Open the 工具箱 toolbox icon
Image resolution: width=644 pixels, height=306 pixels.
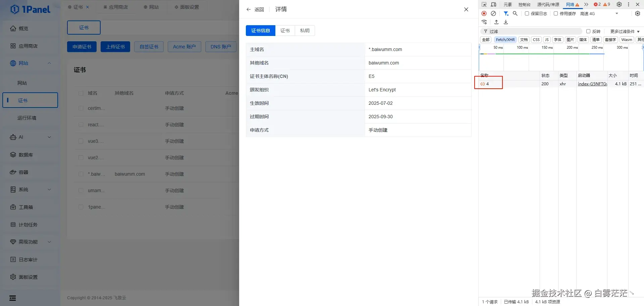coord(13,207)
